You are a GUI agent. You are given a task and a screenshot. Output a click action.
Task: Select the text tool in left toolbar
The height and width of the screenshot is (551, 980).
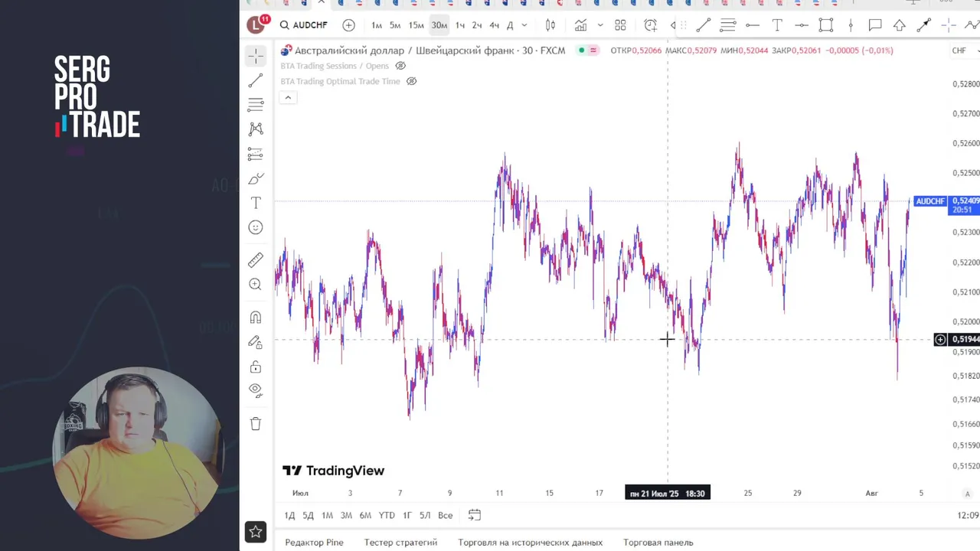256,203
